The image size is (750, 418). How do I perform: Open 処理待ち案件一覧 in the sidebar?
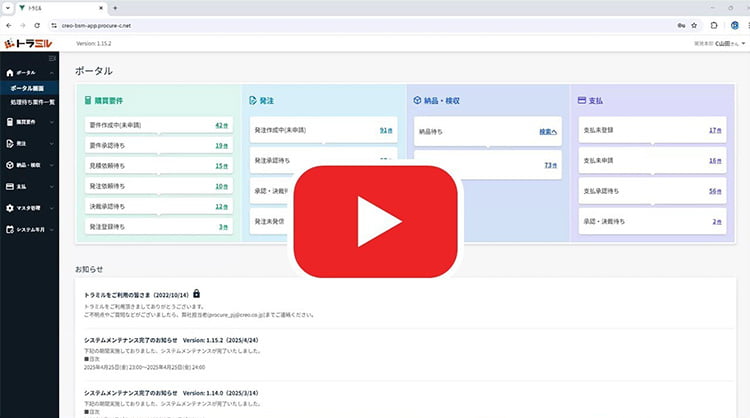pos(33,102)
